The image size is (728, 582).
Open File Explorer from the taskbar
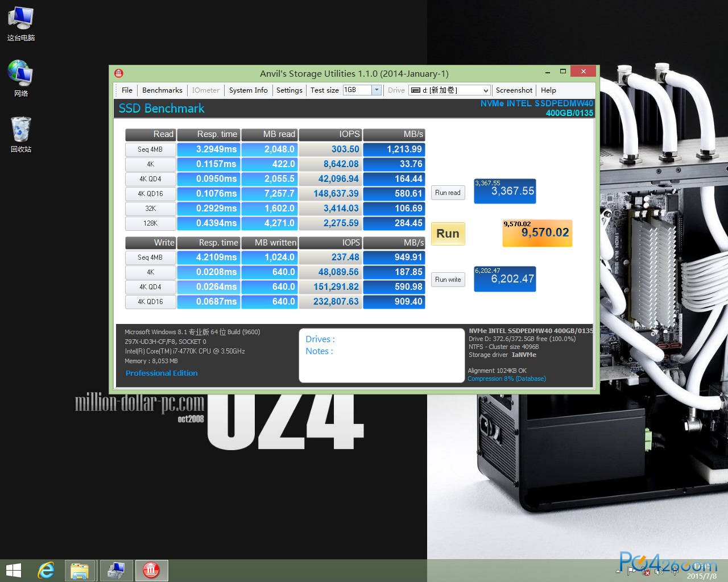80,570
